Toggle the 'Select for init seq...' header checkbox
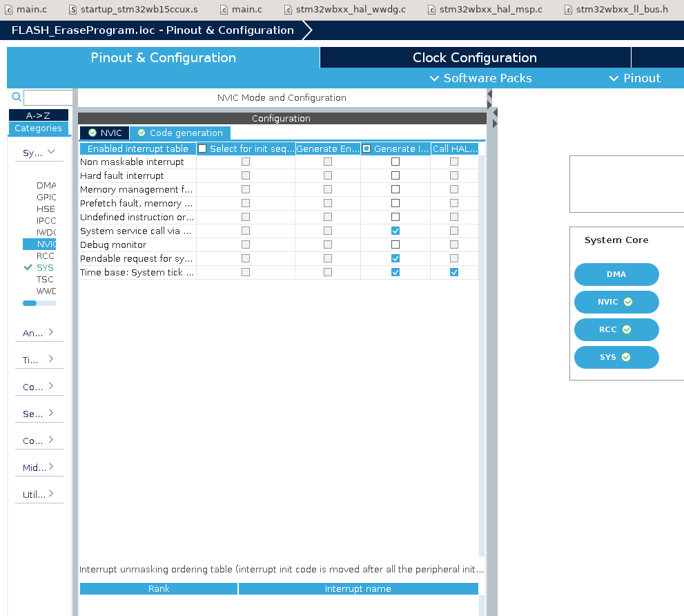Screen dimensions: 684x616 202,149
